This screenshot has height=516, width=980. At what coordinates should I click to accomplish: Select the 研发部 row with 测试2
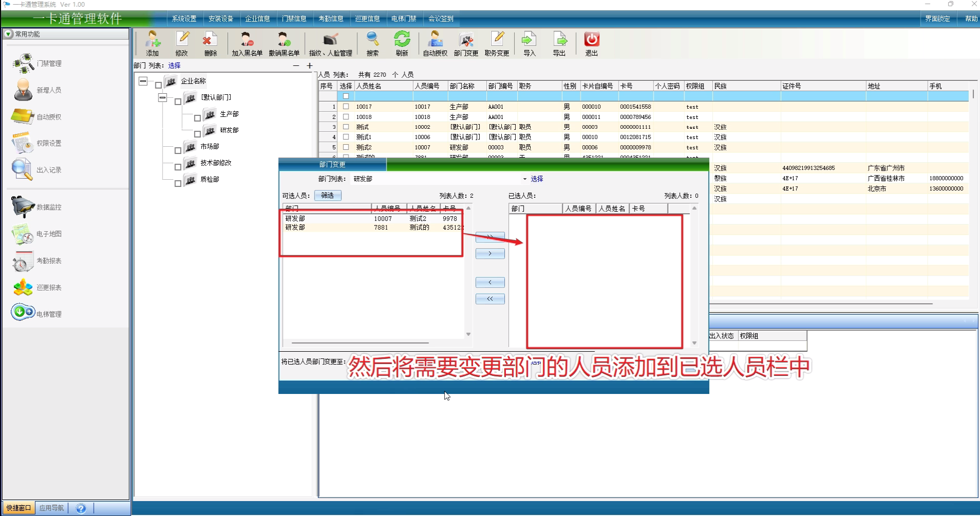point(371,219)
